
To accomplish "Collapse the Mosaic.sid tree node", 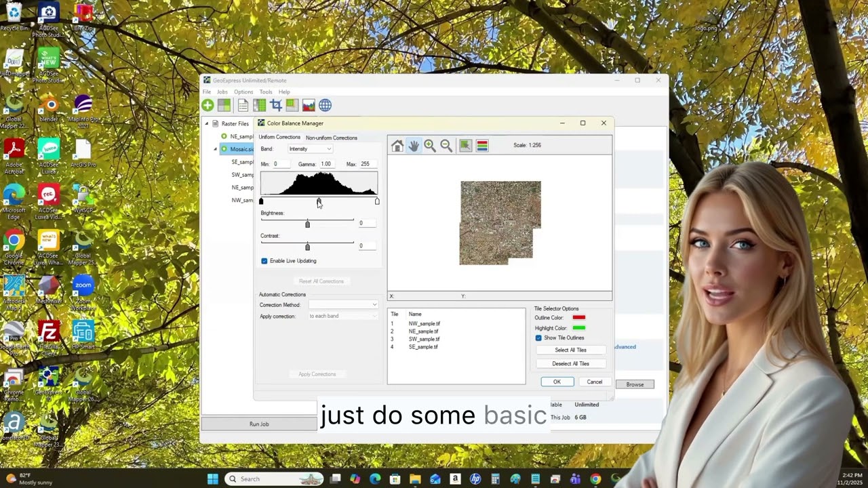I will click(x=216, y=149).
